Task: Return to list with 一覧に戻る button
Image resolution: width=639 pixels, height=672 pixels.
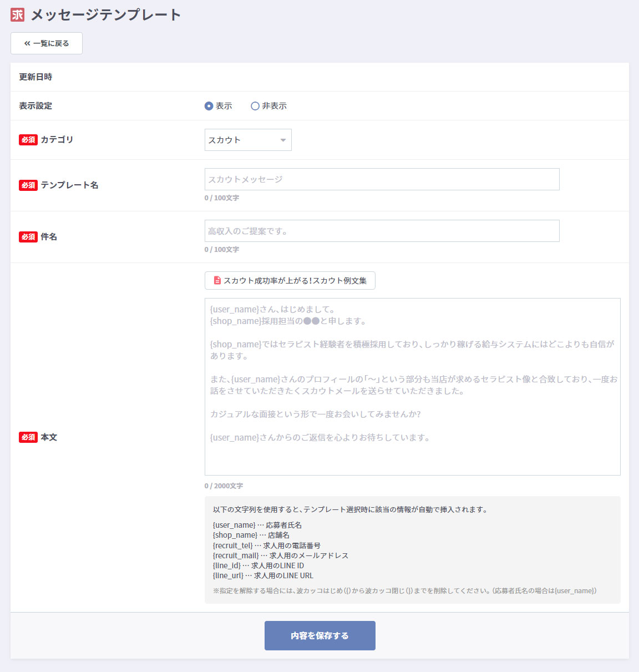Action: click(47, 43)
